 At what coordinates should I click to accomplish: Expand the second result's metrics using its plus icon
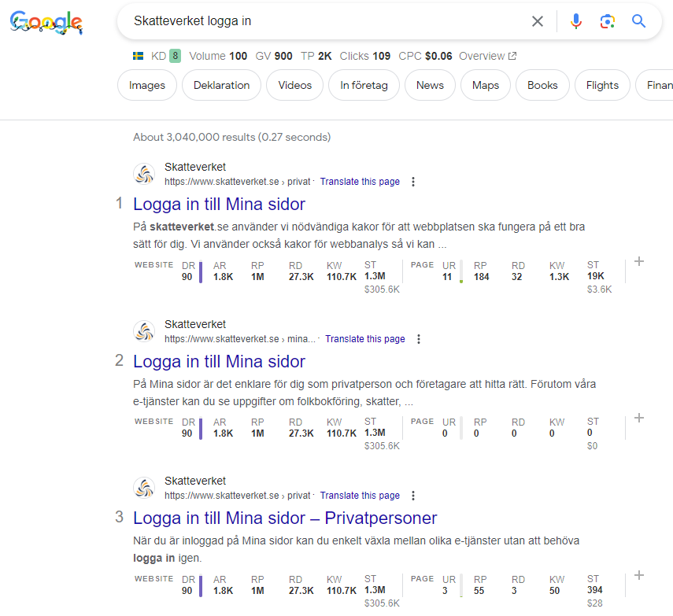point(639,418)
